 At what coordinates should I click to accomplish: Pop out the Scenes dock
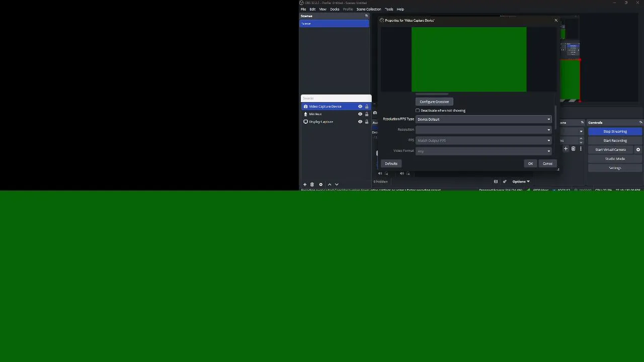(x=366, y=16)
